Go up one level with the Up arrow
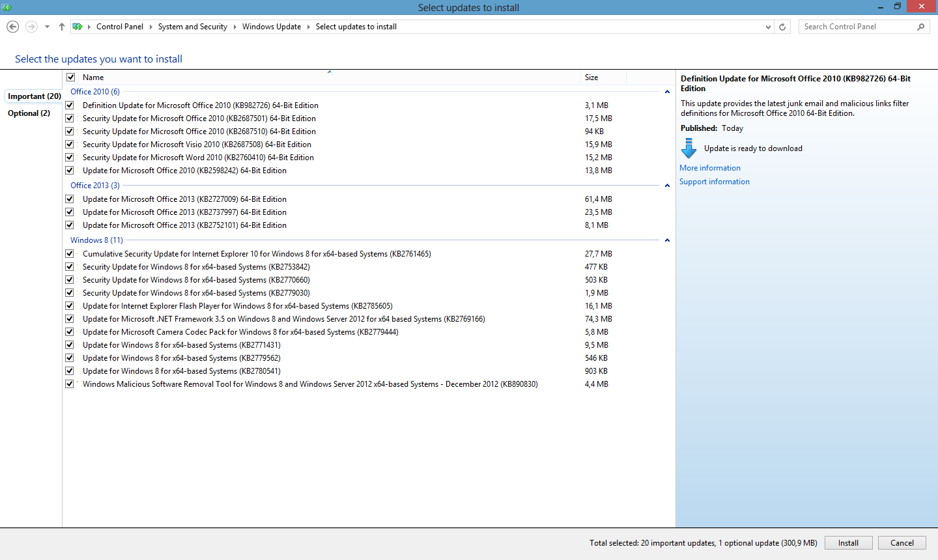The width and height of the screenshot is (938, 560). [62, 27]
